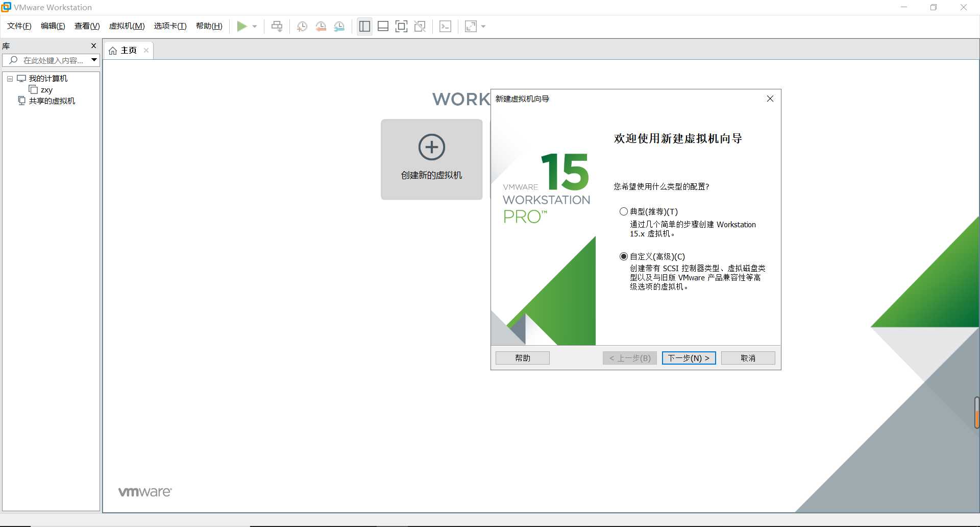The image size is (980, 527).
Task: Click the 取消 button
Action: tap(748, 358)
